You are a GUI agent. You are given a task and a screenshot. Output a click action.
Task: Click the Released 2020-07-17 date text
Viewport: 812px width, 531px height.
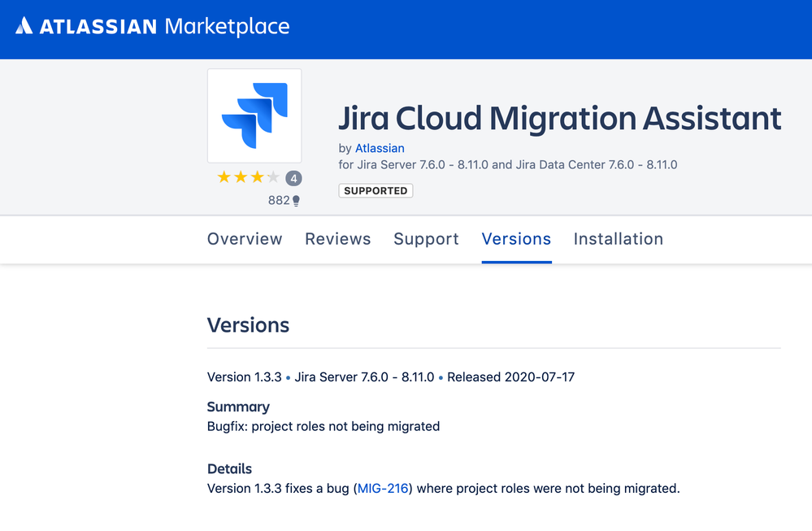point(510,377)
